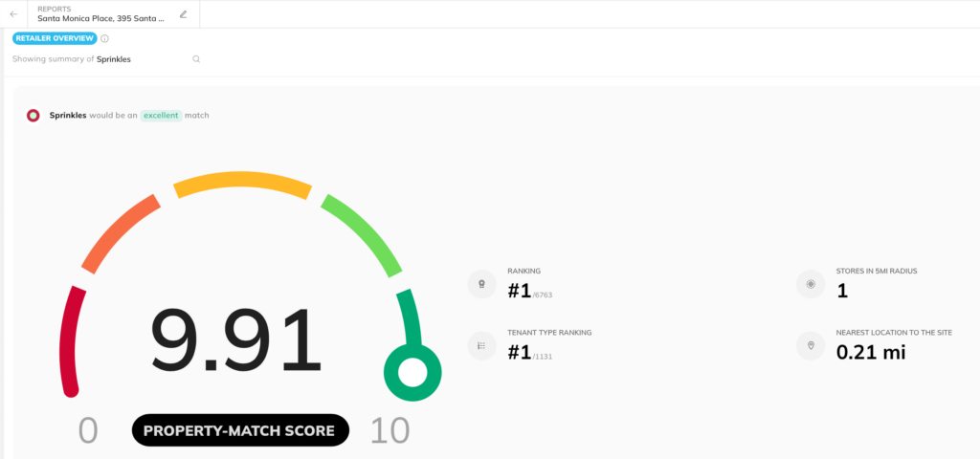Click the bold Sprinkles name in match sentence
This screenshot has height=459, width=980.
pos(68,116)
